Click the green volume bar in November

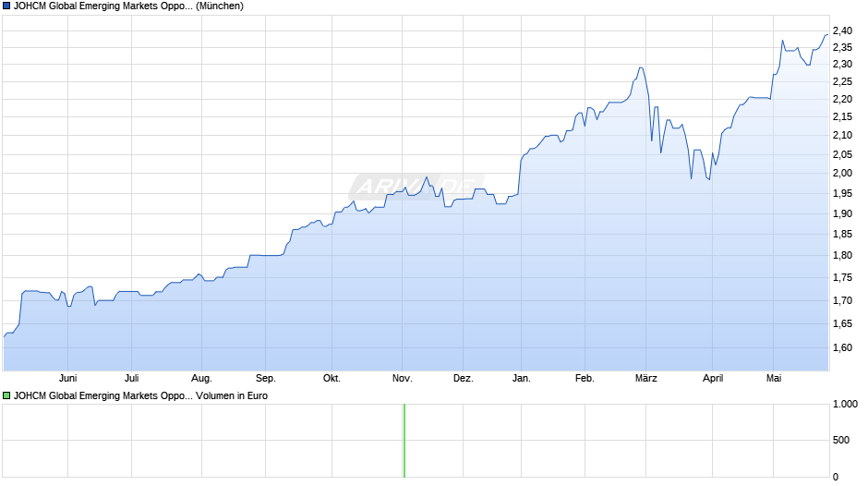404,441
